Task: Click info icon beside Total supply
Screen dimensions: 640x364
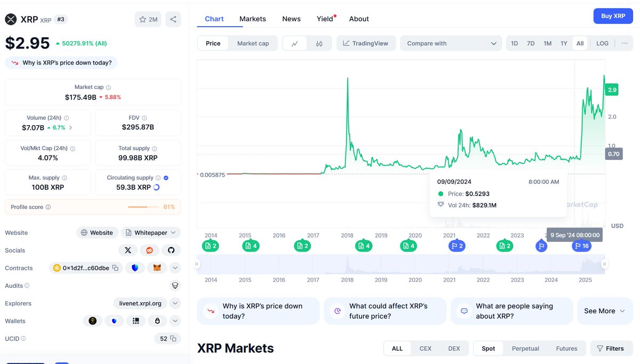Action: [155, 149]
